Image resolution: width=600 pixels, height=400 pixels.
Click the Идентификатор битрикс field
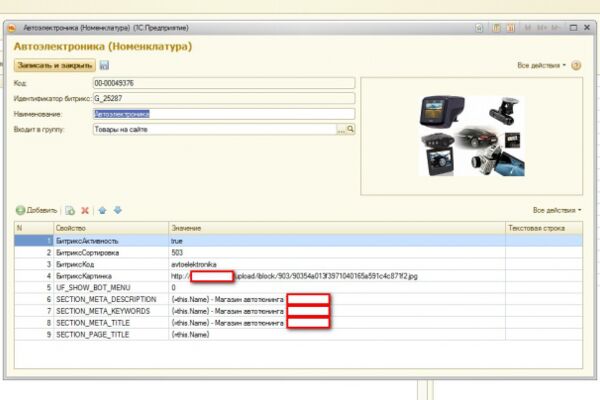click(224, 98)
